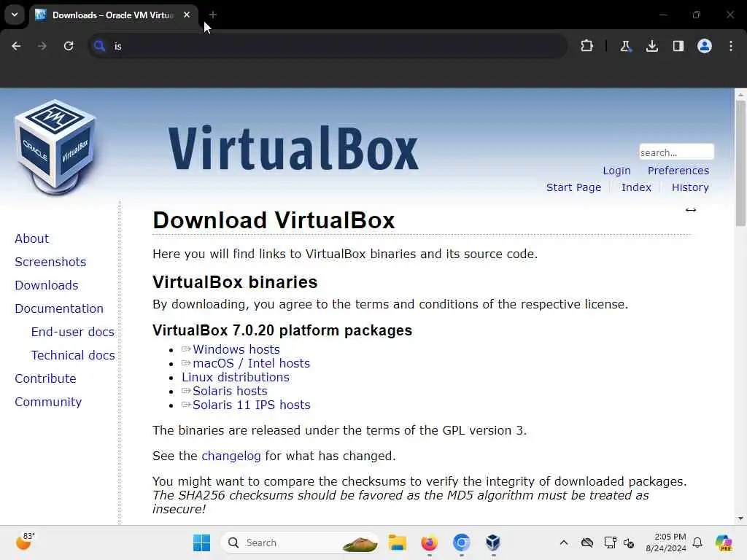Select the Downloads – Oracle VM VirtualBox tab
Viewport: 747px width, 560px height.
coord(113,15)
